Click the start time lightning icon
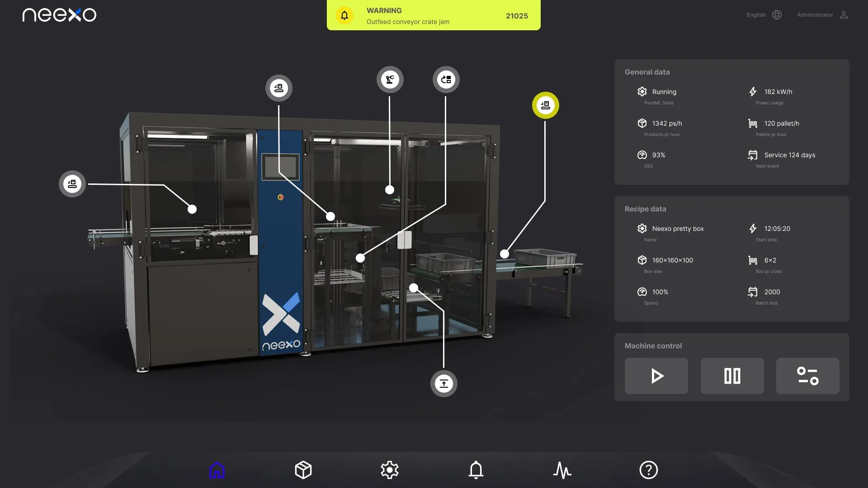 [753, 229]
